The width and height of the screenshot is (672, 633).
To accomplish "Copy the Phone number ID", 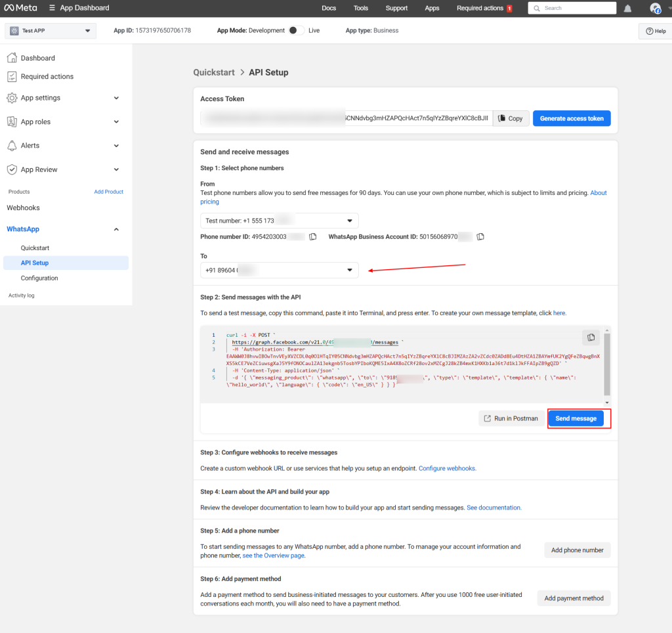I will tap(313, 237).
